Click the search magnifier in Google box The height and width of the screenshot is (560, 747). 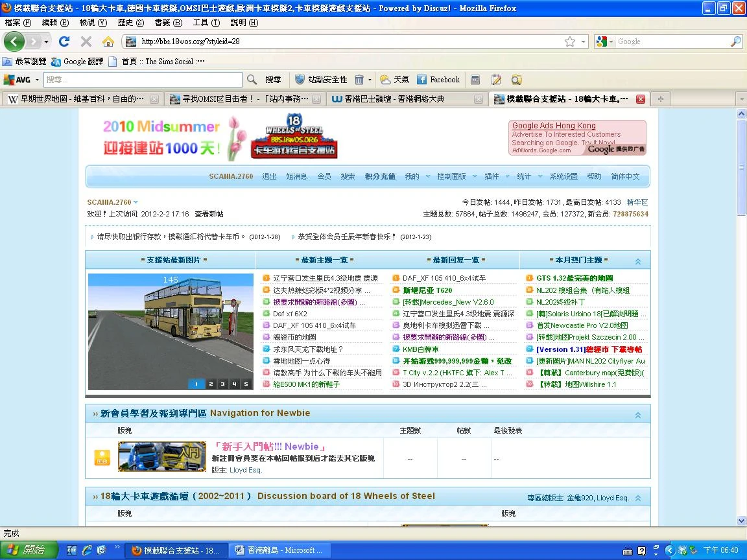click(x=735, y=41)
